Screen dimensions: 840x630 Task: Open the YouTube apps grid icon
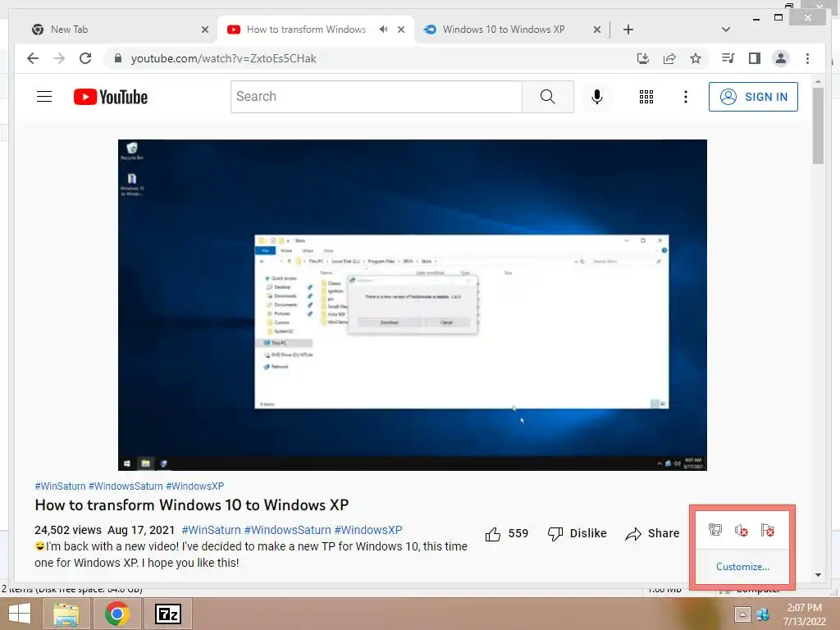pos(646,97)
